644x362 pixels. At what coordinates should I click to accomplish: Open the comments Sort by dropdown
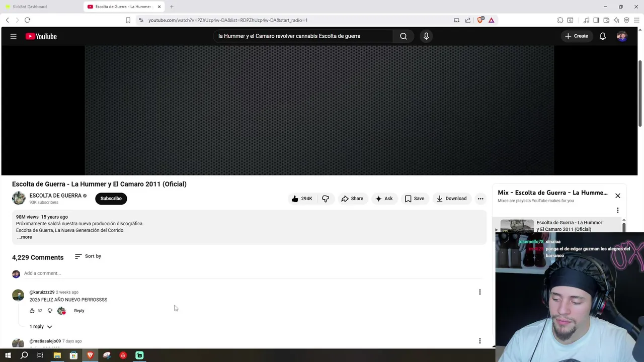pyautogui.click(x=88, y=256)
